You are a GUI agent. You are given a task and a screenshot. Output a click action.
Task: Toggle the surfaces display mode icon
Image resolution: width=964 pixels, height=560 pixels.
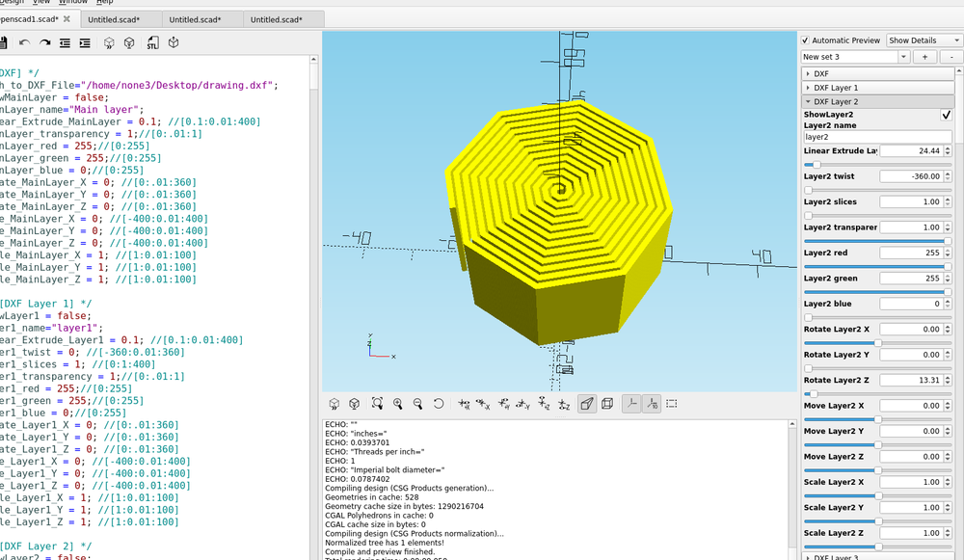point(586,404)
